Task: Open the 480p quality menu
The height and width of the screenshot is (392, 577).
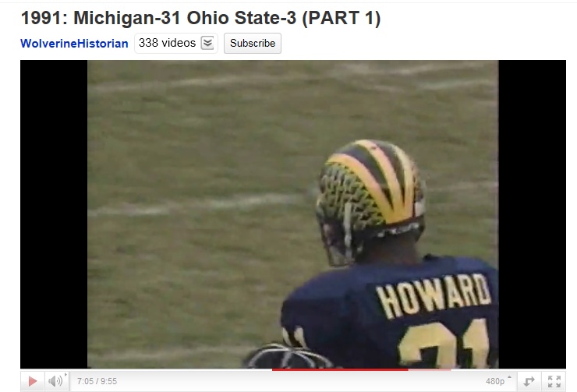Action: pyautogui.click(x=495, y=381)
